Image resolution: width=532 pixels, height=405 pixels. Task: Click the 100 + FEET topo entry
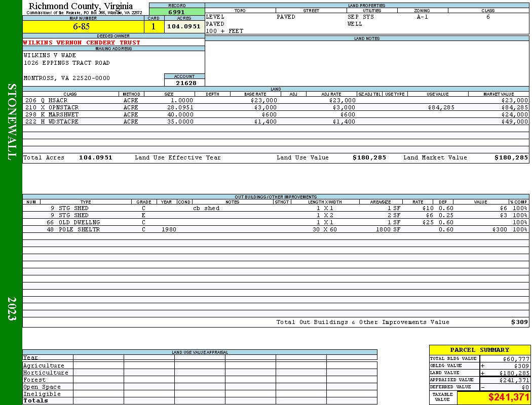224,31
